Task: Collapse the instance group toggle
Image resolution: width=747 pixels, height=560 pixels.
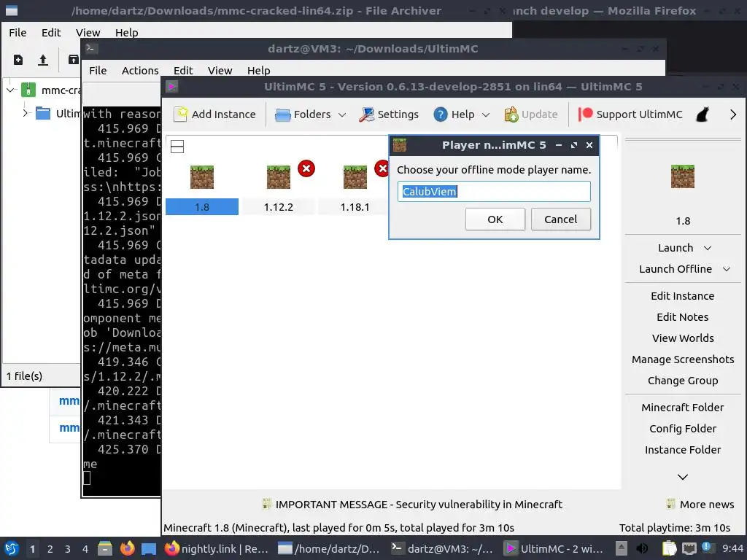Action: tap(177, 146)
